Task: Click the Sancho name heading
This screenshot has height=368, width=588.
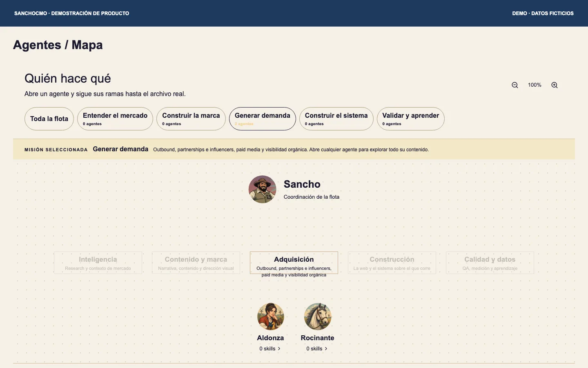Action: (x=302, y=184)
